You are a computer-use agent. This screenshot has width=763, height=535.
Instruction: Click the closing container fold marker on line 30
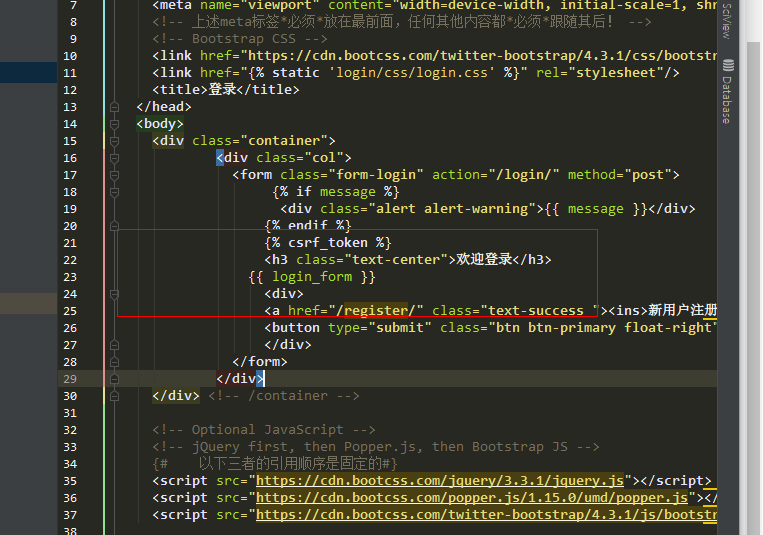[114, 396]
